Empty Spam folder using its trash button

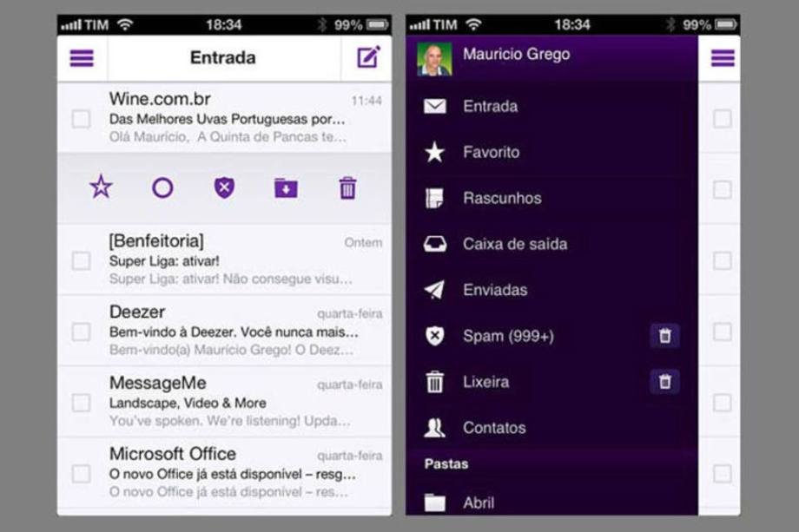coord(664,336)
